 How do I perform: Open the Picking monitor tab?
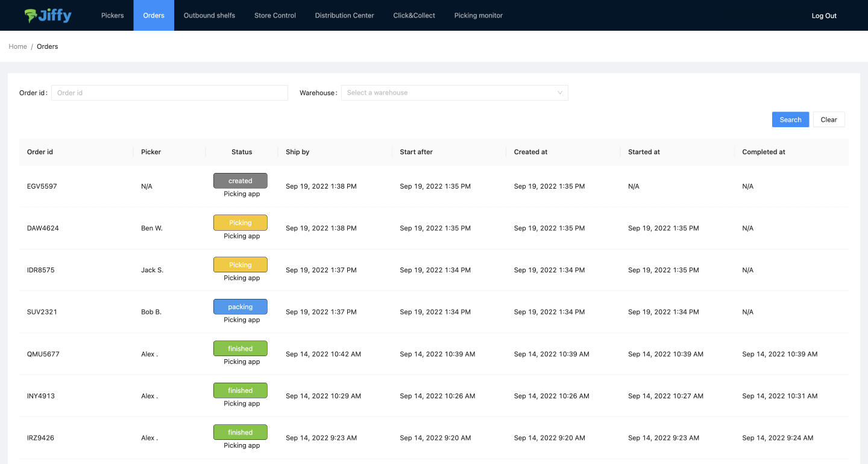478,16
